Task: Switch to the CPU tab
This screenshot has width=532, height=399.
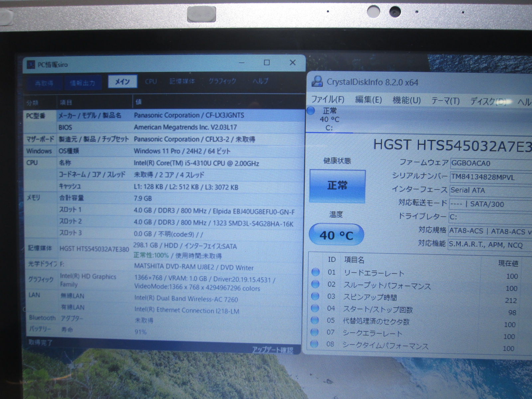Action: (x=151, y=81)
